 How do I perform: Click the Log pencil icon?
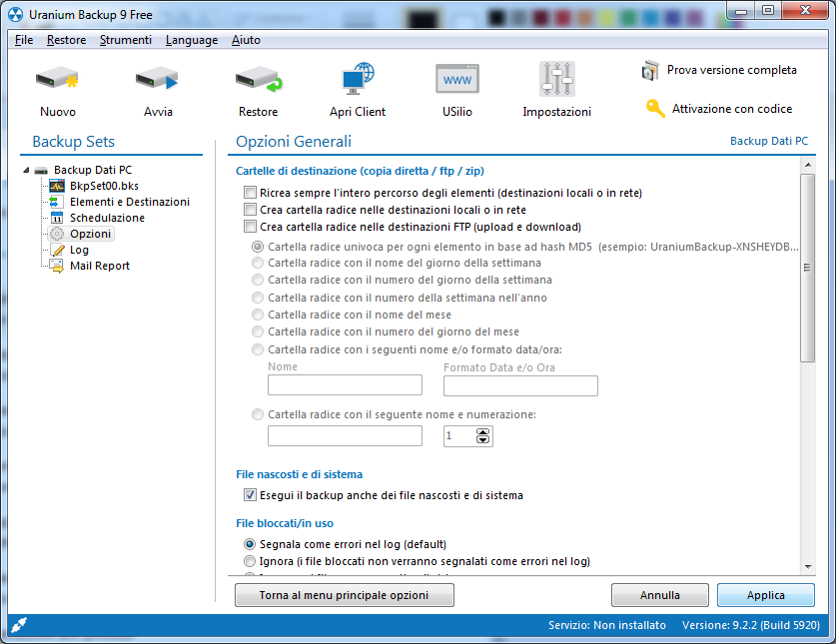point(57,250)
